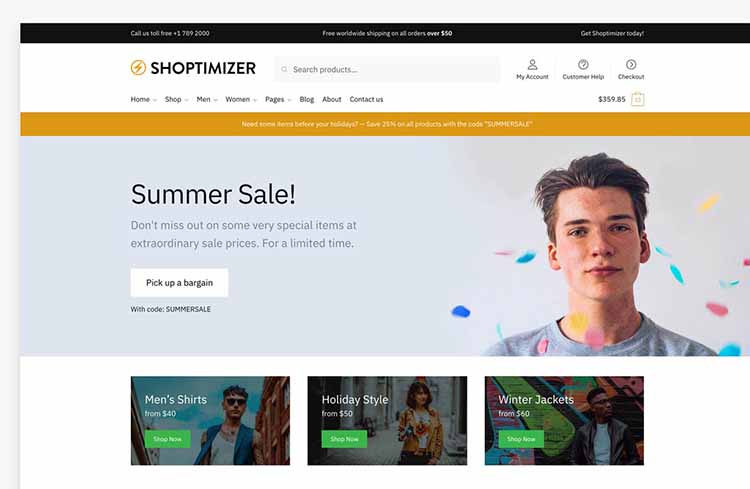The width and height of the screenshot is (750, 489).
Task: Open the Contact us page
Action: click(366, 100)
